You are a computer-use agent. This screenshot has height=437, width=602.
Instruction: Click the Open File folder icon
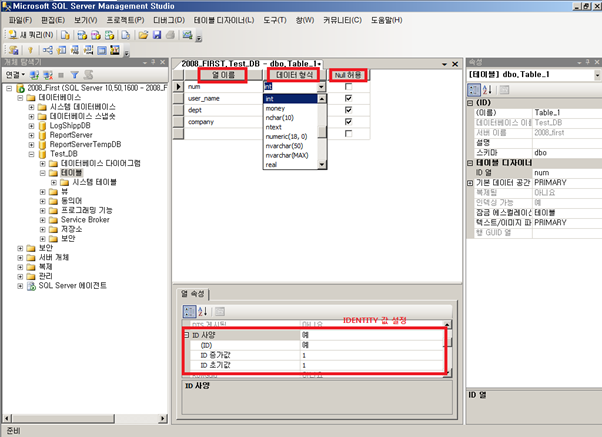(143, 35)
